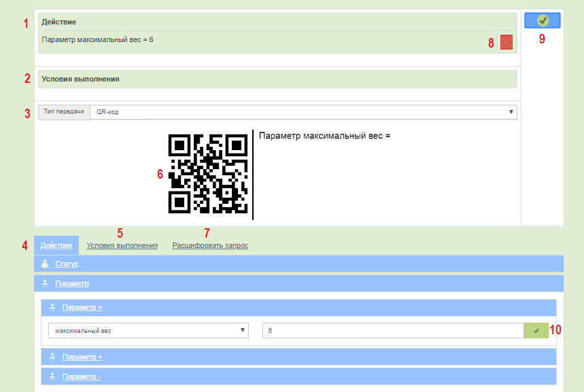Select the action text Параметр максимальный вес = 6
The width and height of the screenshot is (584, 392).
(x=98, y=39)
